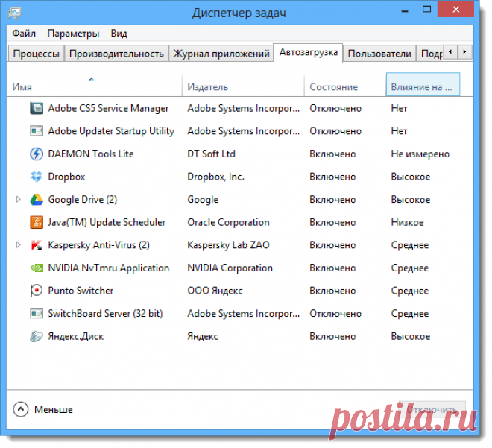Click the Меньше fewer details link
Image resolution: width=492 pixels, height=448 pixels.
(54, 409)
